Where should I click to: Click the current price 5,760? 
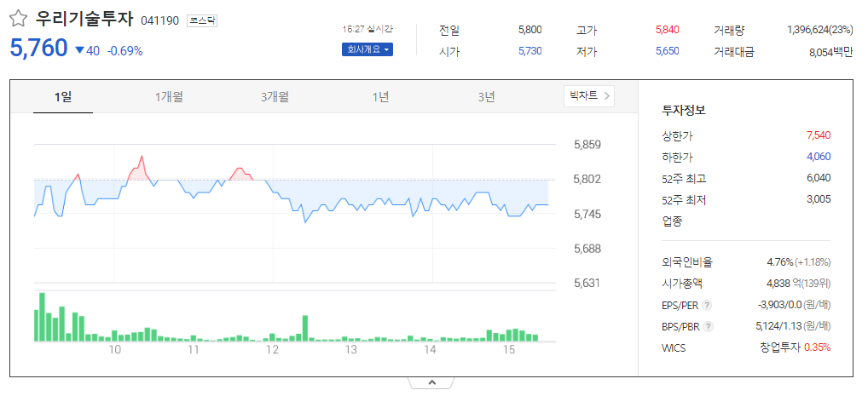38,49
